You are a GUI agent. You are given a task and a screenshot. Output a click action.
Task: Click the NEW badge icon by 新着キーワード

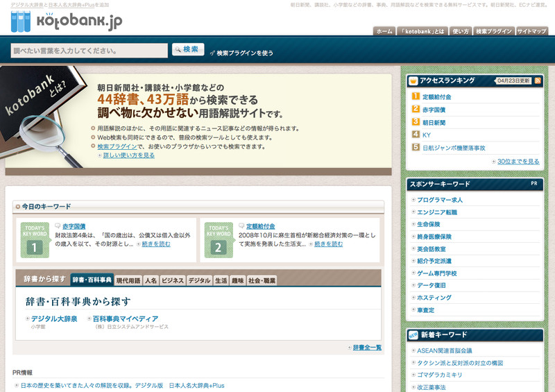point(413,335)
